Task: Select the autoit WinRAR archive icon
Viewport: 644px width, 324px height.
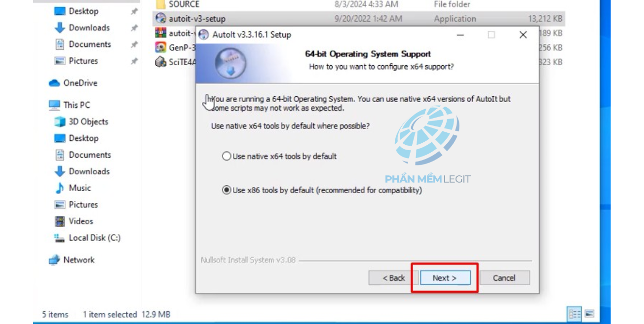Action: click(160, 33)
